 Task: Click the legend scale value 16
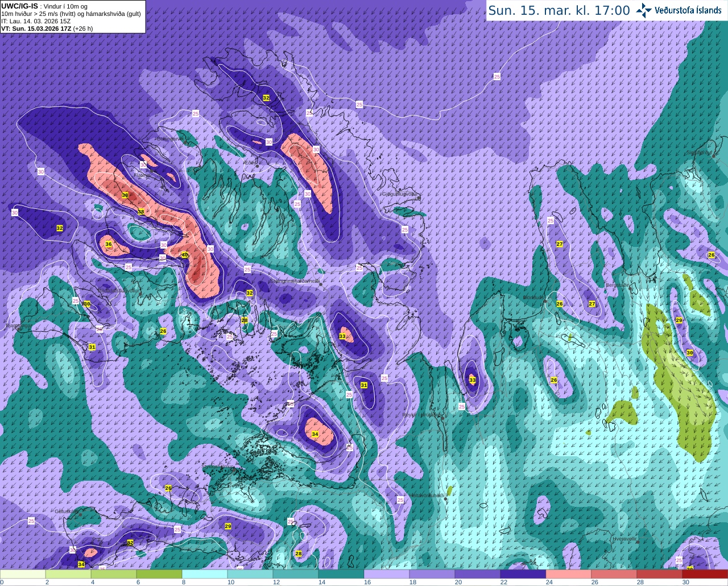click(367, 582)
